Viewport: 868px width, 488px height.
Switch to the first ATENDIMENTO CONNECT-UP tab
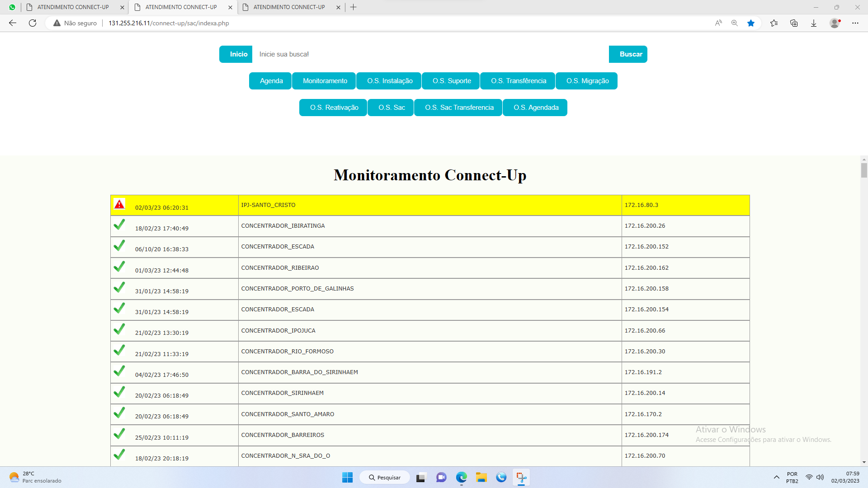pos(73,7)
